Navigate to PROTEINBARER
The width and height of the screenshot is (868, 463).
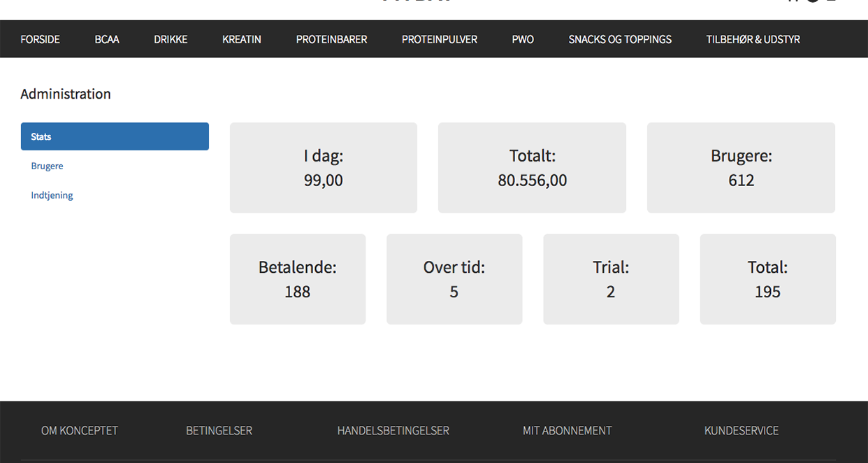[x=331, y=39]
